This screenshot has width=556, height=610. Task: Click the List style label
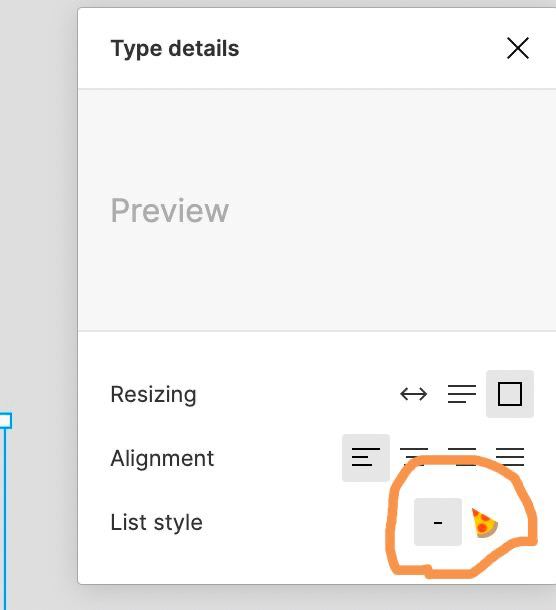[156, 522]
